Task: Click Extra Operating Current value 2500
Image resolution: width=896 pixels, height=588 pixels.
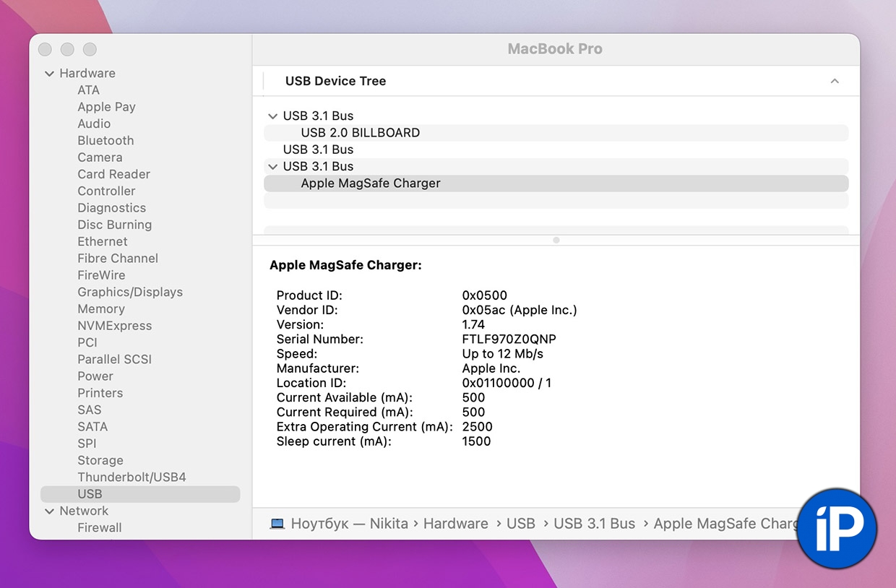Action: pos(477,427)
